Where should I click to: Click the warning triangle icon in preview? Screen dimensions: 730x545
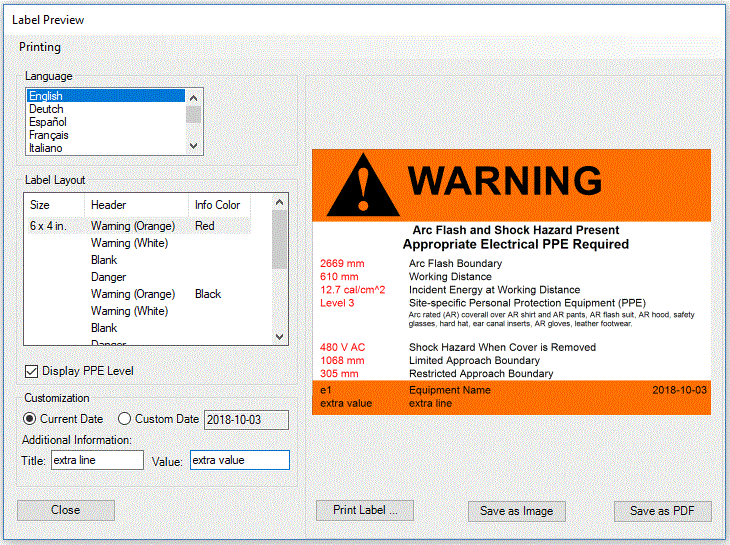(x=363, y=185)
